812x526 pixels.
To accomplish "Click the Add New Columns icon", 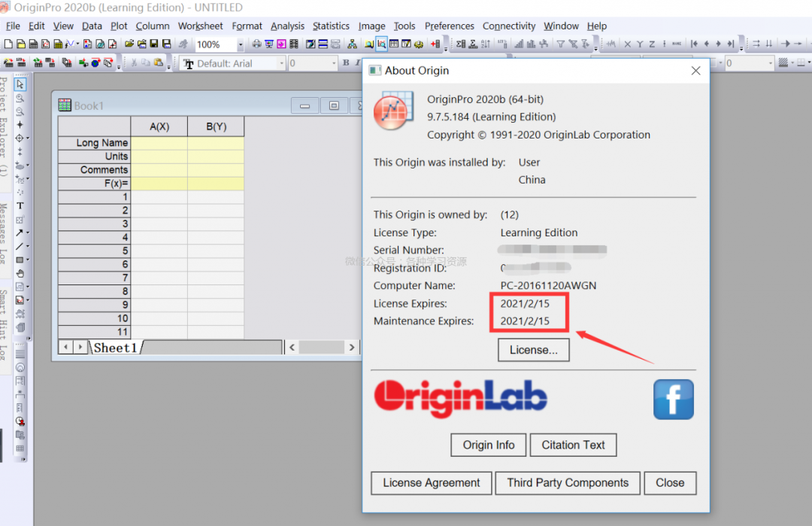I will pos(435,44).
